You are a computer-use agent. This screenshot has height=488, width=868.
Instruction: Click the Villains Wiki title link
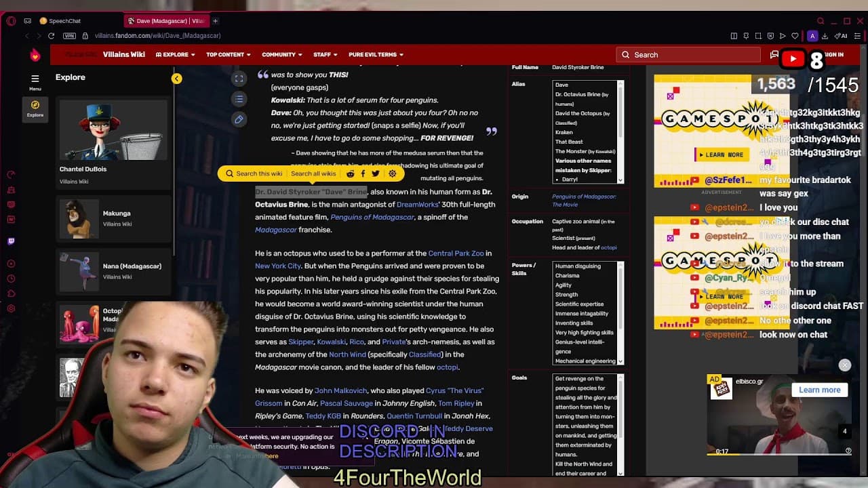tap(124, 54)
